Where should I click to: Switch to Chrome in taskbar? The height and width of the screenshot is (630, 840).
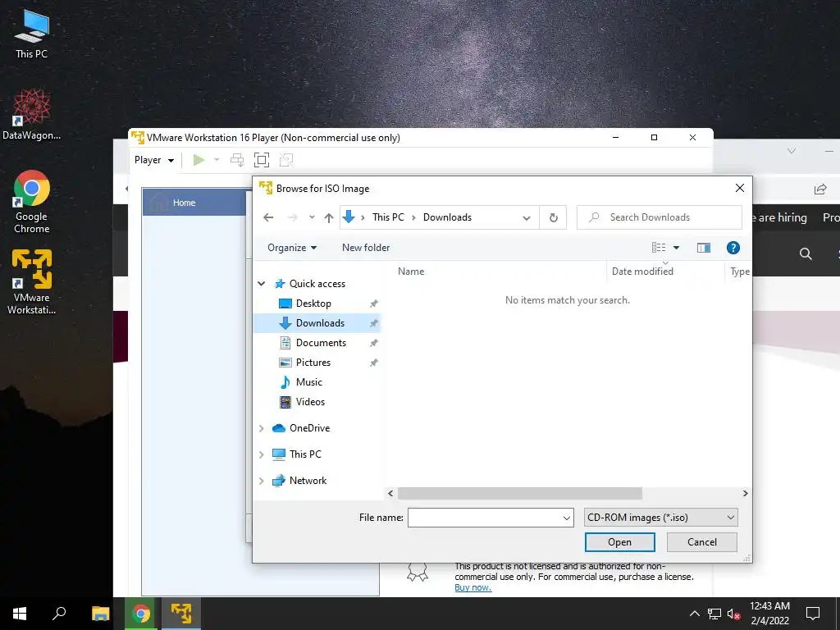[141, 614]
